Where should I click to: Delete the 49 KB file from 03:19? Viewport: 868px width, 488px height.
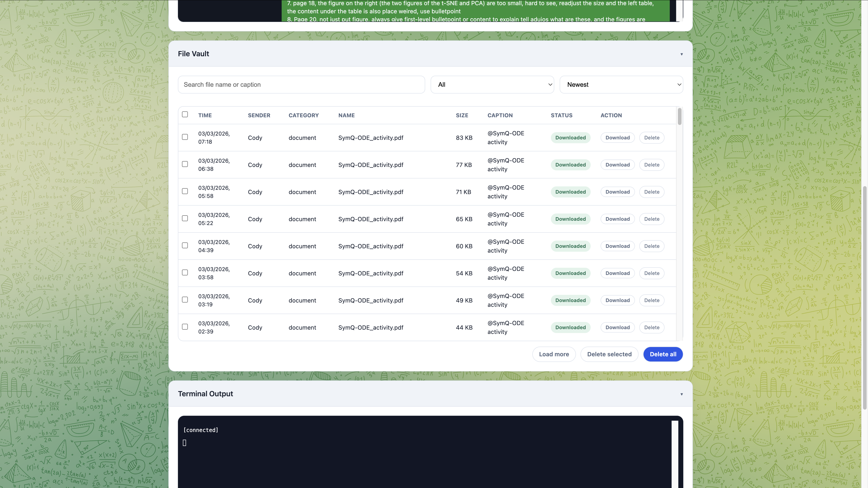(652, 300)
